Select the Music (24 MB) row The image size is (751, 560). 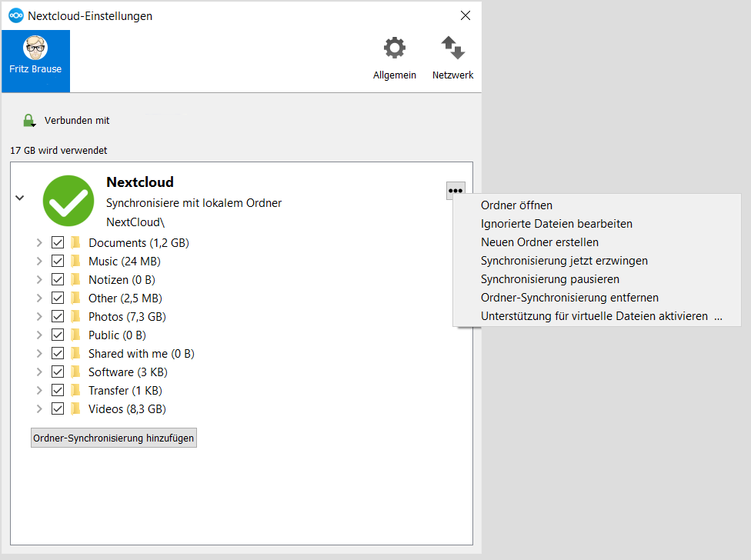125,262
